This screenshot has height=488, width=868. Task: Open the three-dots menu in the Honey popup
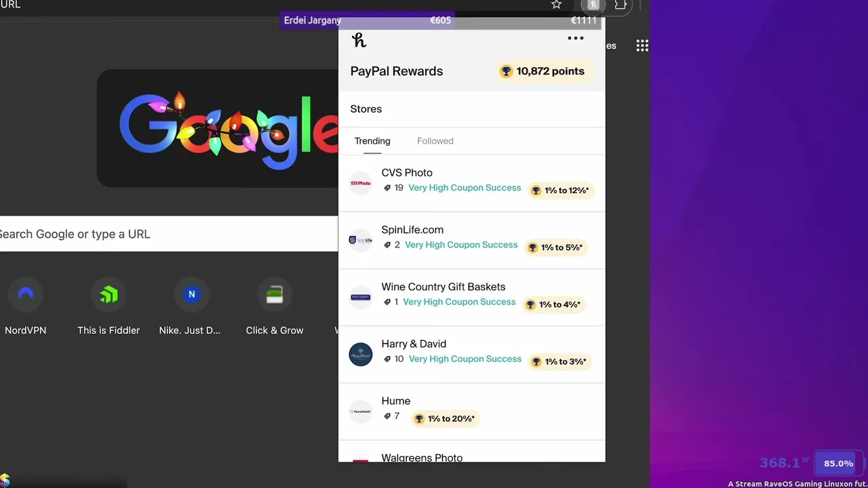(x=575, y=39)
